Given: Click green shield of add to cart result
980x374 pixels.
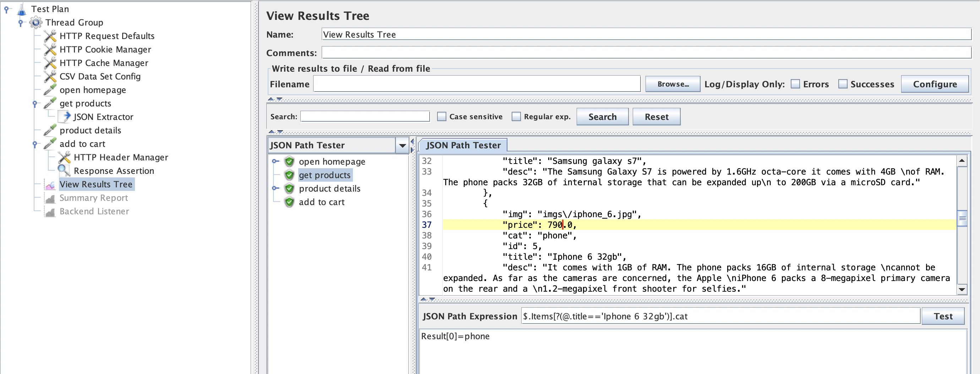Looking at the screenshot, I should point(289,202).
